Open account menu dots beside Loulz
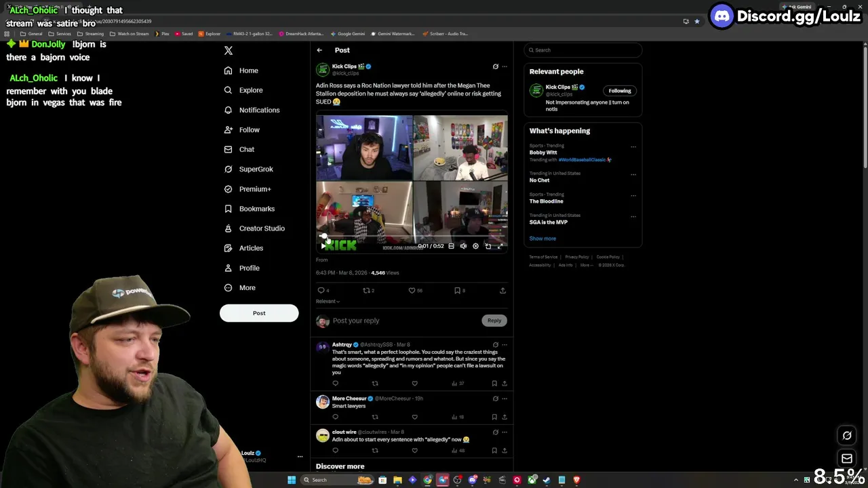The width and height of the screenshot is (868, 488). pos(300,457)
